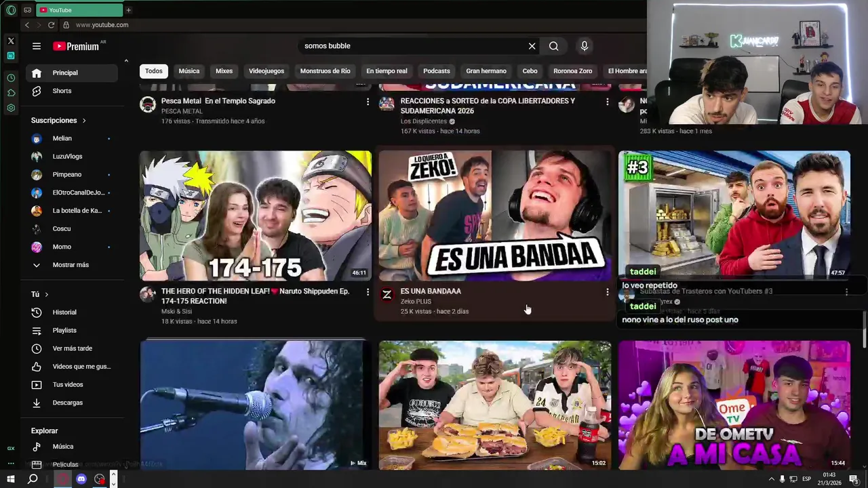Image resolution: width=868 pixels, height=488 pixels.
Task: Open the Windows Start menu
Action: (x=11, y=479)
